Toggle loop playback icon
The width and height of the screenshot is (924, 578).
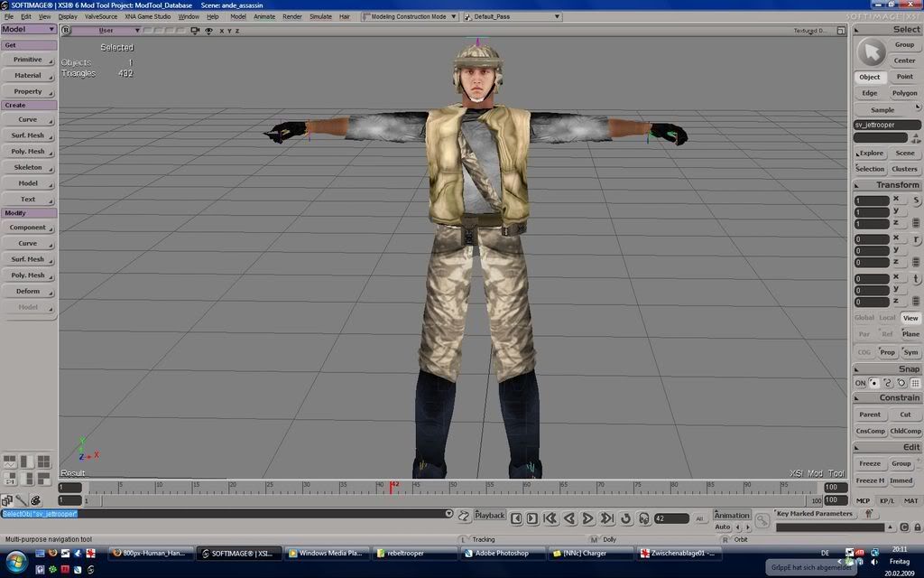click(x=626, y=518)
